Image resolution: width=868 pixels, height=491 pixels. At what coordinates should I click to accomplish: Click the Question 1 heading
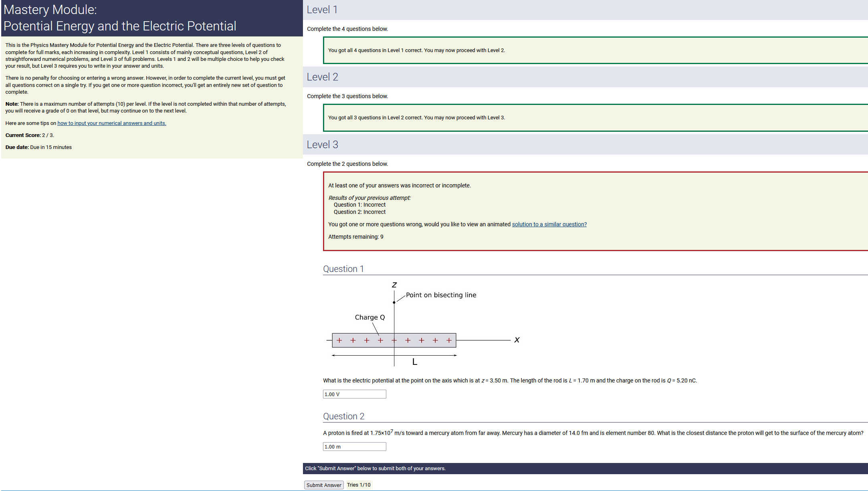(x=343, y=269)
